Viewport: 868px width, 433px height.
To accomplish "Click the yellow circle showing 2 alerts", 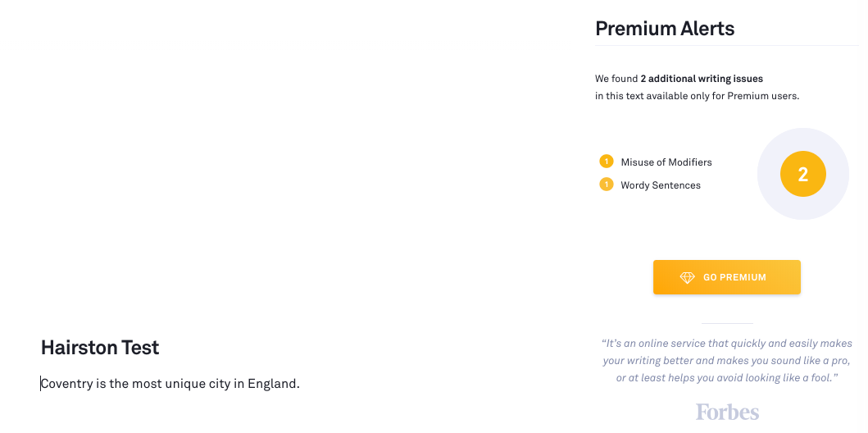I will 802,174.
